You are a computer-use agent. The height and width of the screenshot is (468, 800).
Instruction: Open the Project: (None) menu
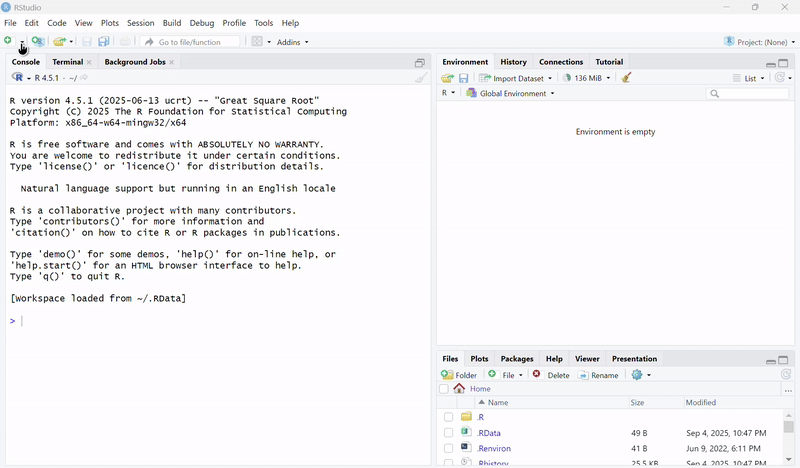coord(759,42)
